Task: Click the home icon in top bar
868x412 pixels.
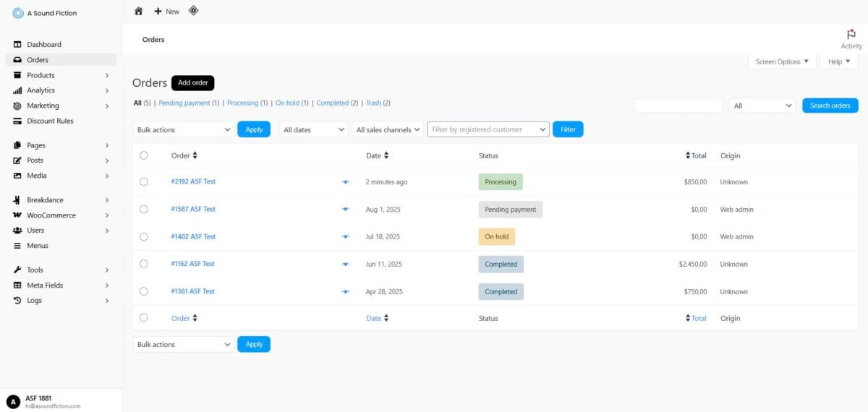Action: 139,11
